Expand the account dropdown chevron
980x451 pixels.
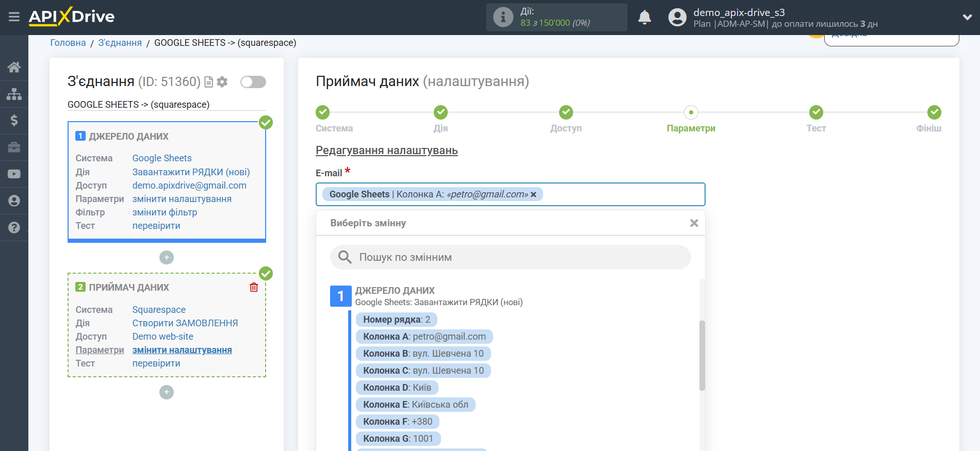(967, 17)
